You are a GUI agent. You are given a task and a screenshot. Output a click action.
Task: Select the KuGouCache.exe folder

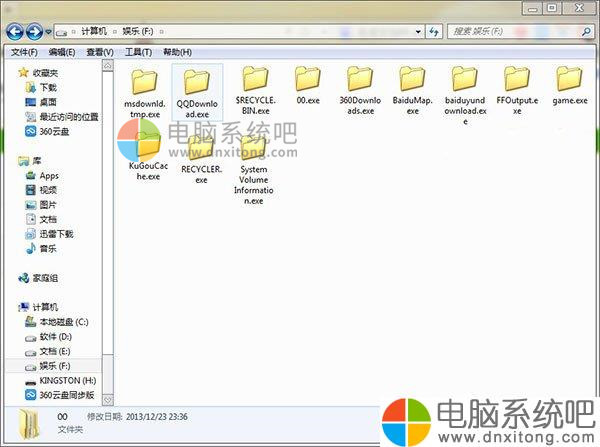[x=148, y=157]
